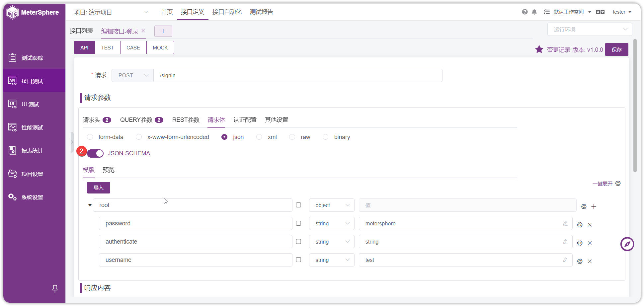Image resolution: width=644 pixels, height=306 pixels.
Task: Click the star favorite icon
Action: [x=539, y=49]
